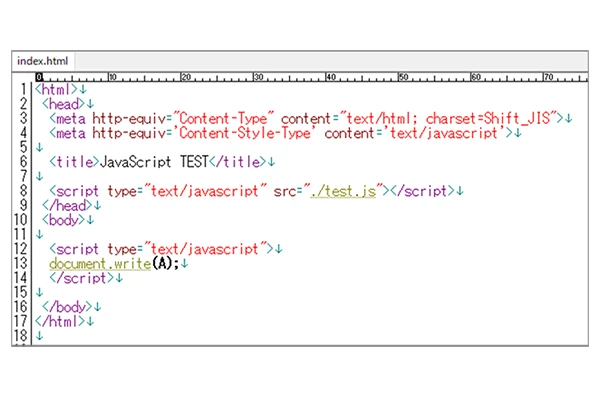Screen dimensions: 600x416
Task: Click the 70 mark on the ruler
Action: click(549, 76)
